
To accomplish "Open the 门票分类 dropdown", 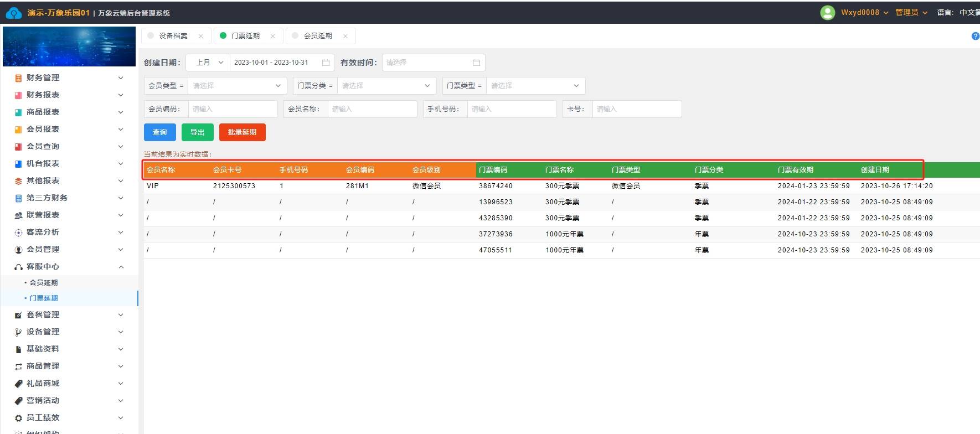I will click(x=386, y=86).
